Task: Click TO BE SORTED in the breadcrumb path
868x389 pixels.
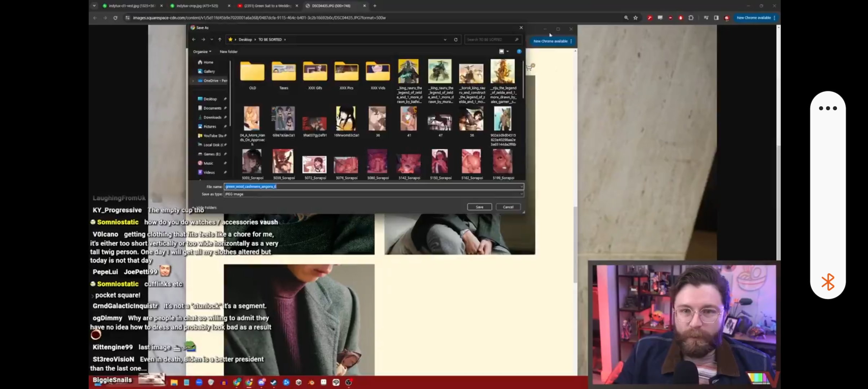Action: click(x=270, y=40)
